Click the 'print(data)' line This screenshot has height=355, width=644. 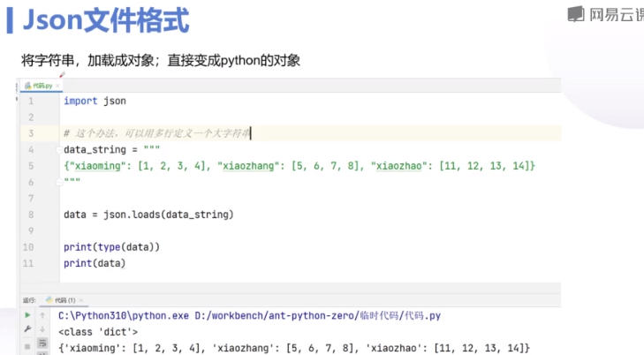tap(95, 263)
